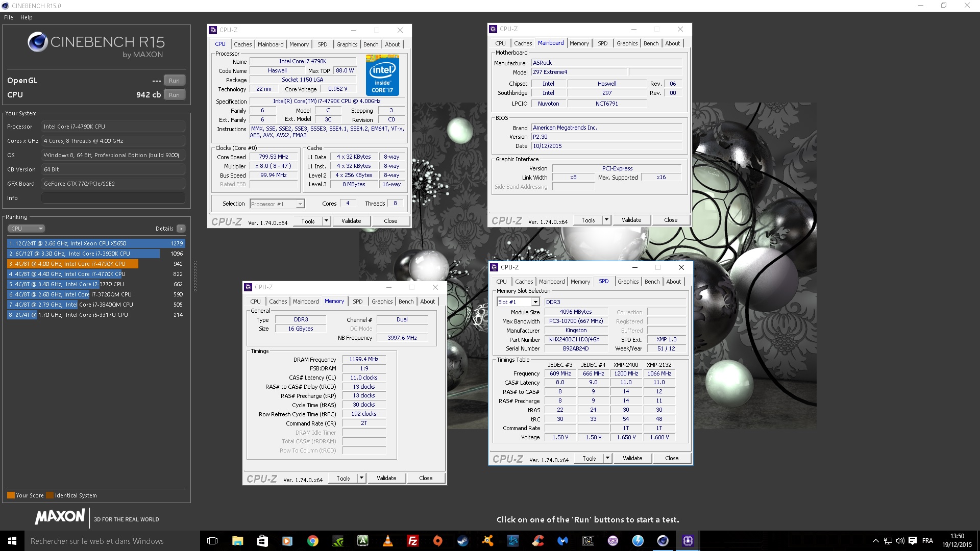Click Close in CPU-Z Mainboard window
Image resolution: width=980 pixels, height=551 pixels.
pyautogui.click(x=671, y=220)
